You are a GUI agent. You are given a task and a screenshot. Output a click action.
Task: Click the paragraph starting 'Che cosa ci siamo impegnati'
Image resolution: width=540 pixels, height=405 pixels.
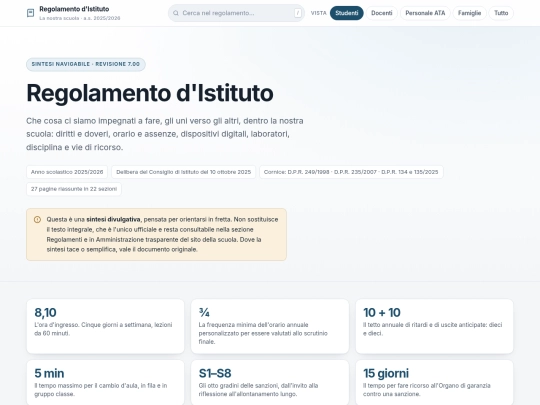(165, 134)
